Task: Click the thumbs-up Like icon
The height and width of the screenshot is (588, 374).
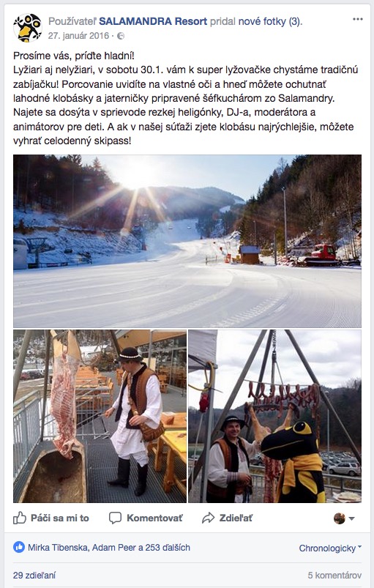Action: point(20,518)
